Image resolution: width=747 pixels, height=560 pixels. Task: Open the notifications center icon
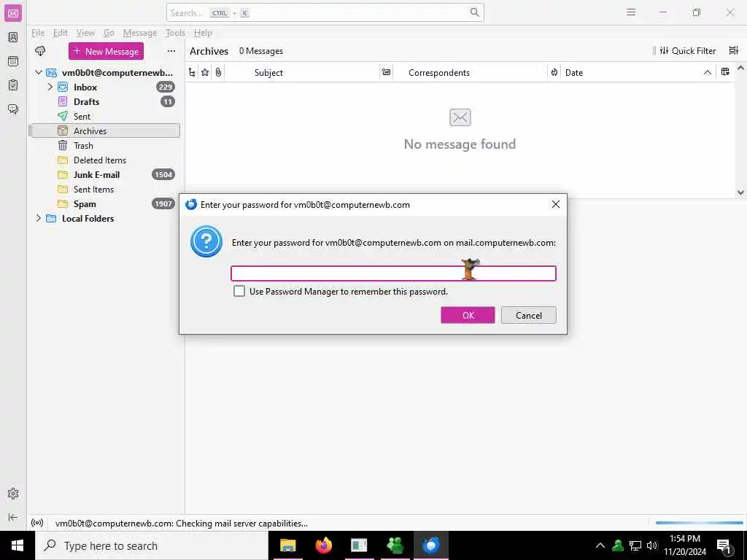tap(724, 545)
